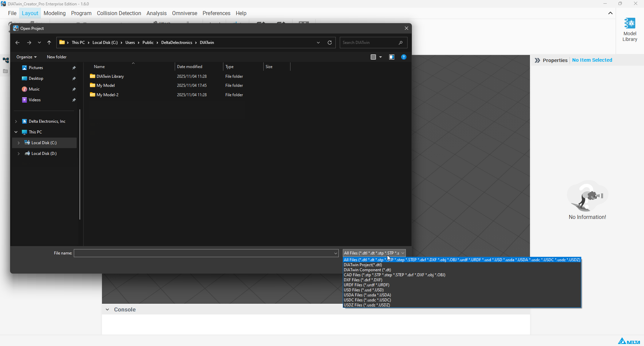Open the File menu
The width and height of the screenshot is (644, 346).
tap(12, 13)
